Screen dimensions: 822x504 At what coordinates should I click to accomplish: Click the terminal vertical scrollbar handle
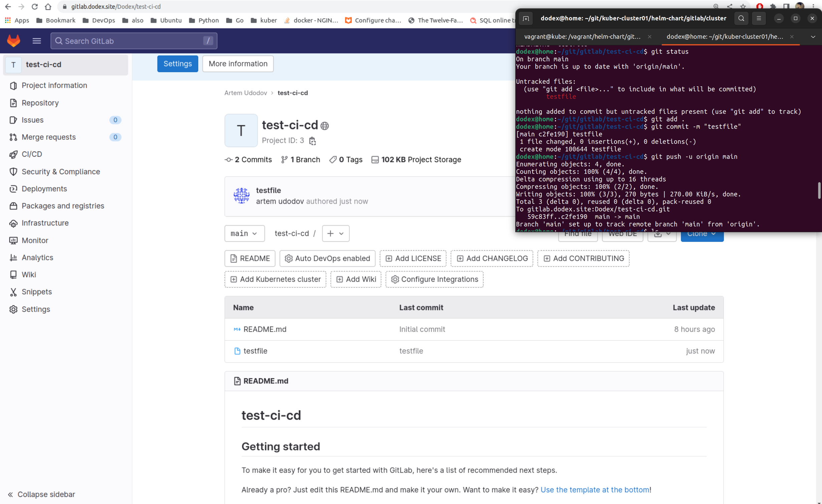point(819,190)
